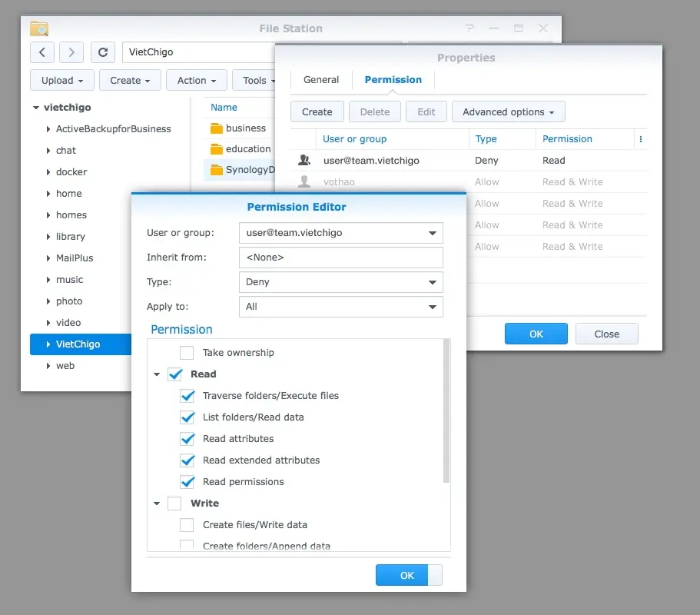
Task: Uncheck List folders/Read data
Action: point(187,417)
